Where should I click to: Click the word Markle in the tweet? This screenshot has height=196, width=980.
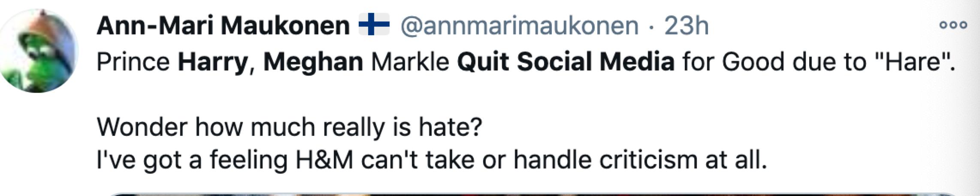[x=410, y=62]
